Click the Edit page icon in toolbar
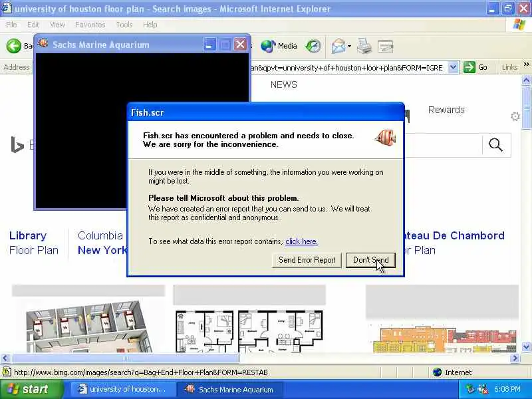 click(385, 46)
